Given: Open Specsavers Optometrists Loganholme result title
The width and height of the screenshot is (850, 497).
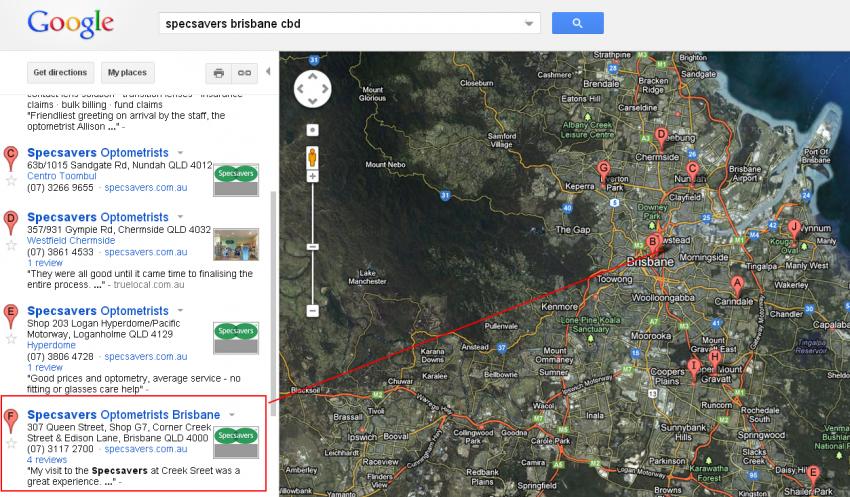Looking at the screenshot, I should pyautogui.click(x=98, y=311).
